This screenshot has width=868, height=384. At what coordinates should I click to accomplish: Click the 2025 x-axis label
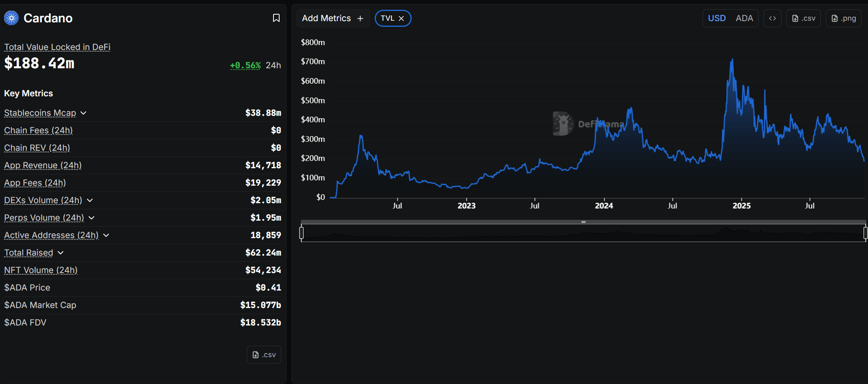coord(742,206)
